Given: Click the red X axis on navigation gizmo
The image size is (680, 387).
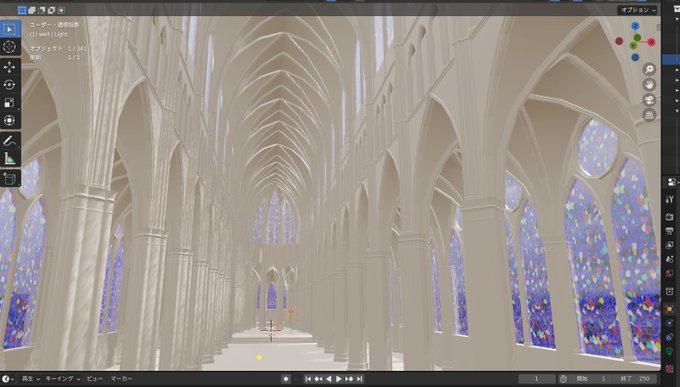Looking at the screenshot, I should pos(651,42).
